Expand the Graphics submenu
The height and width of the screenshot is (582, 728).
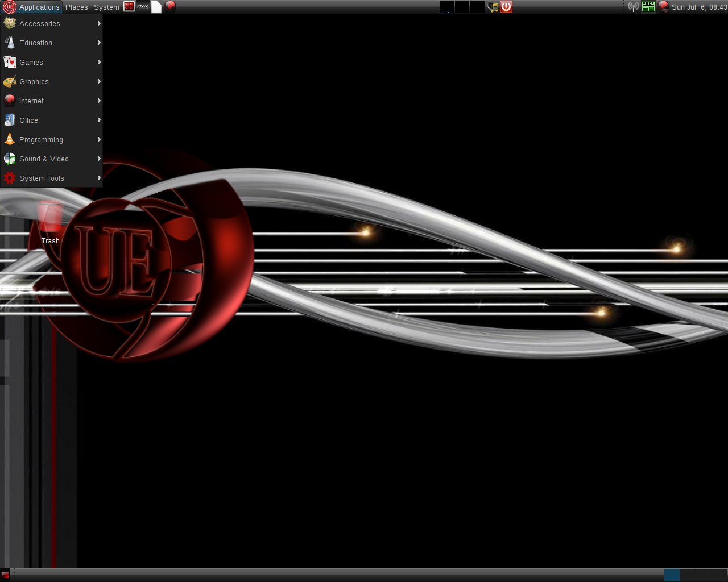pyautogui.click(x=51, y=82)
